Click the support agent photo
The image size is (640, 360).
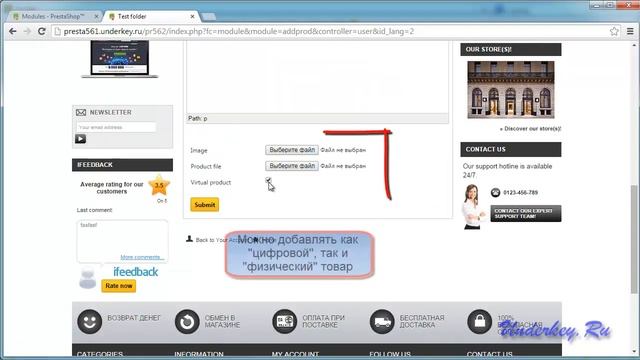tap(473, 207)
